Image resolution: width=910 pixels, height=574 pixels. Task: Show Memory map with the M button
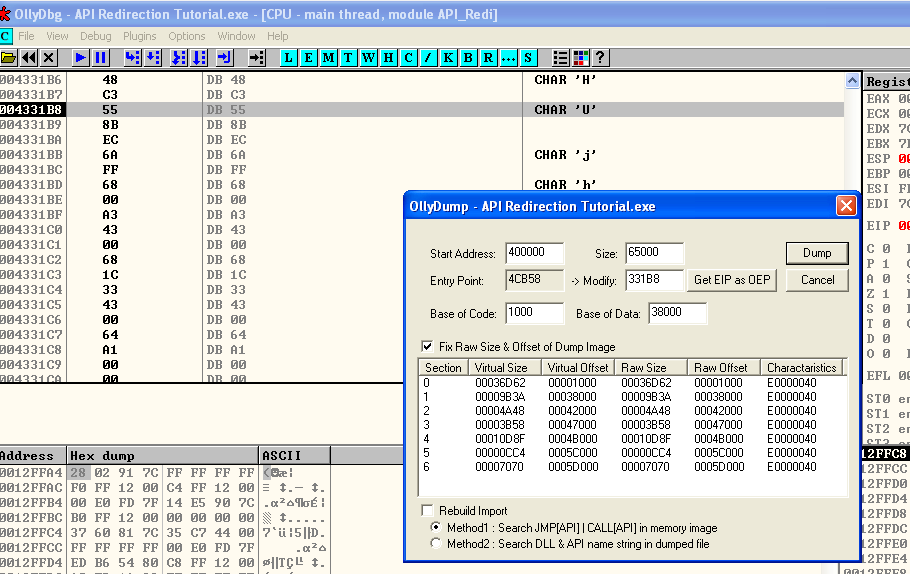tap(328, 57)
